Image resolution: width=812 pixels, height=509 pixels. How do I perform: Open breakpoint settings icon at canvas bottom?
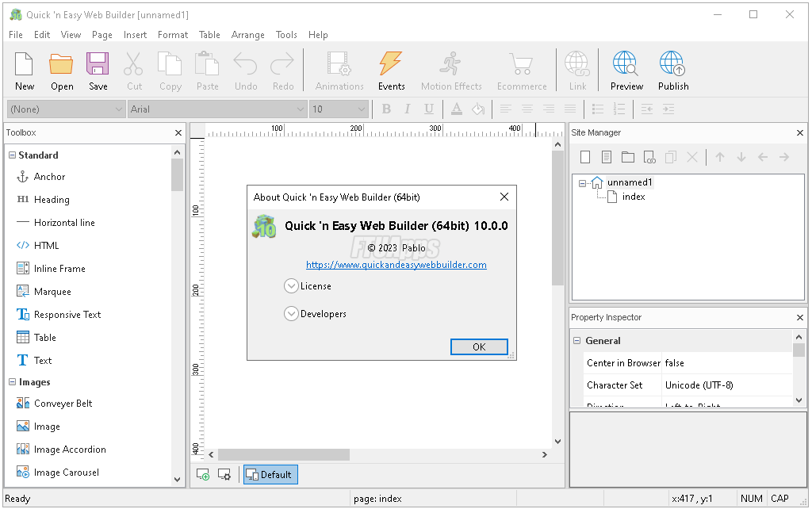pos(224,474)
